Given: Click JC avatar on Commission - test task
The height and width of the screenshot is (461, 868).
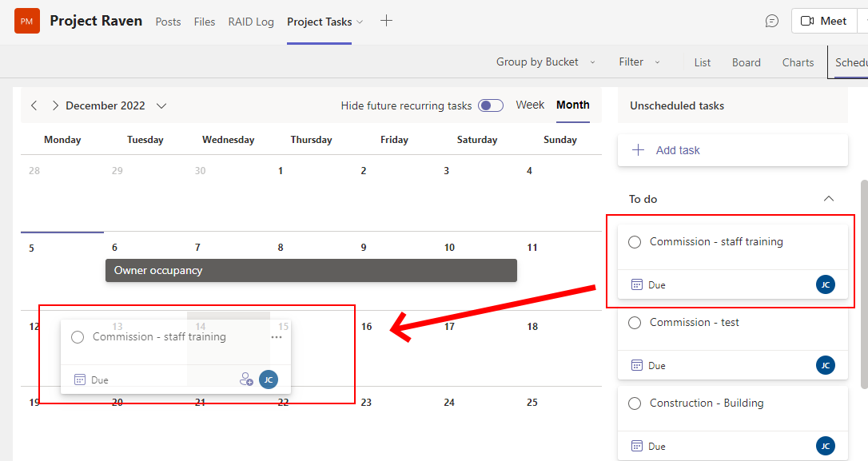Looking at the screenshot, I should coord(825,365).
